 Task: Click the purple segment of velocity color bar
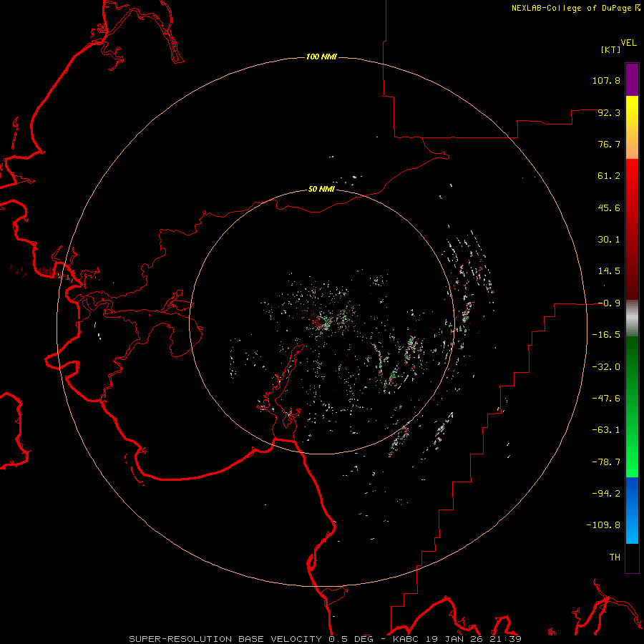632,80
